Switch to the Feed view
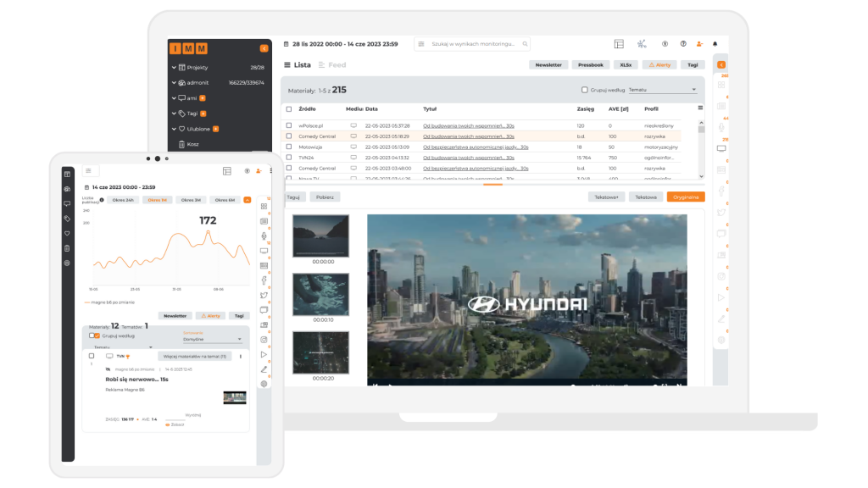868x488 pixels. tap(332, 64)
